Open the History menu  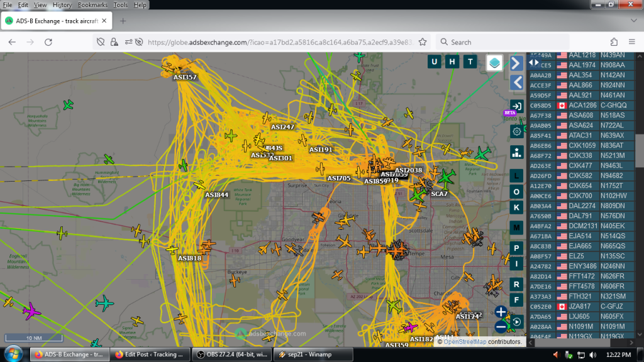coord(62,5)
